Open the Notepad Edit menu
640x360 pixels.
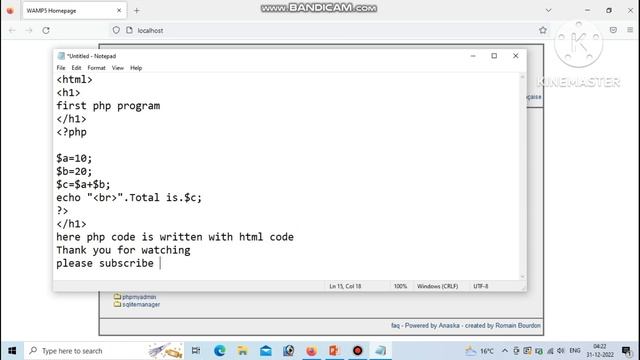click(76, 68)
